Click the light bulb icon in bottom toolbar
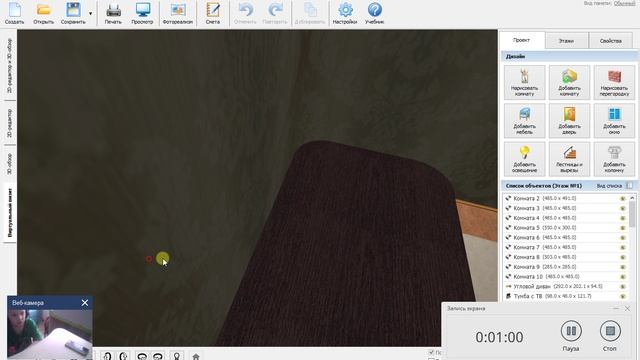The width and height of the screenshot is (640, 360). pos(177,356)
